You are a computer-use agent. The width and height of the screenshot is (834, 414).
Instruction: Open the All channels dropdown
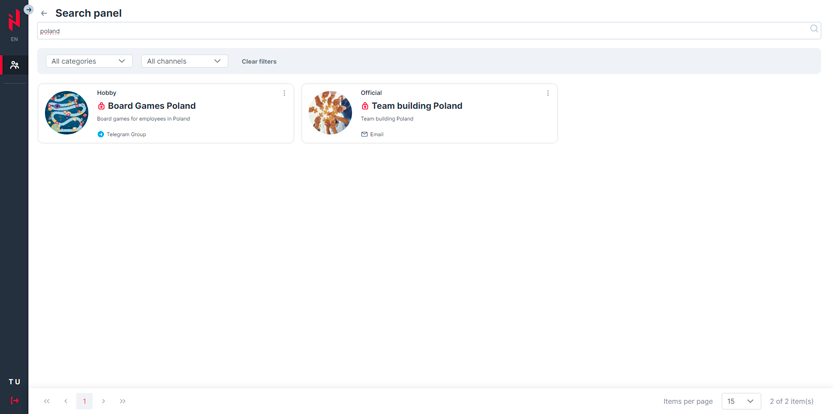click(x=184, y=61)
